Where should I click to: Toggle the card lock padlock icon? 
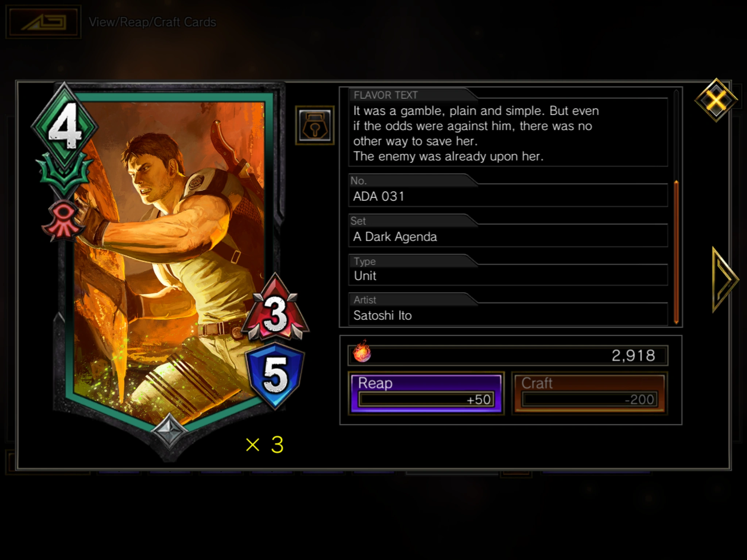tap(315, 125)
